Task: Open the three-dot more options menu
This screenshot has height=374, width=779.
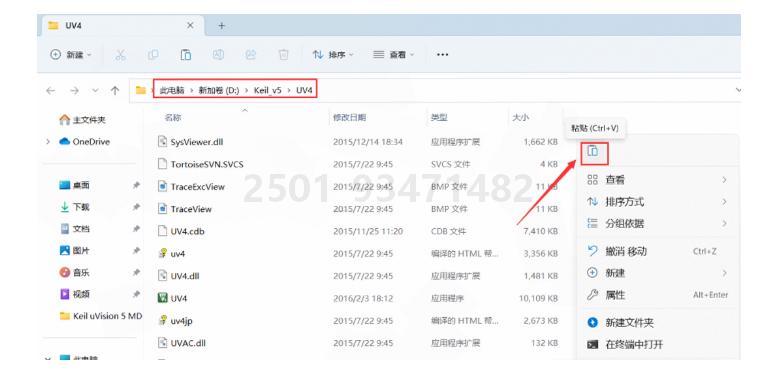Action: (442, 55)
